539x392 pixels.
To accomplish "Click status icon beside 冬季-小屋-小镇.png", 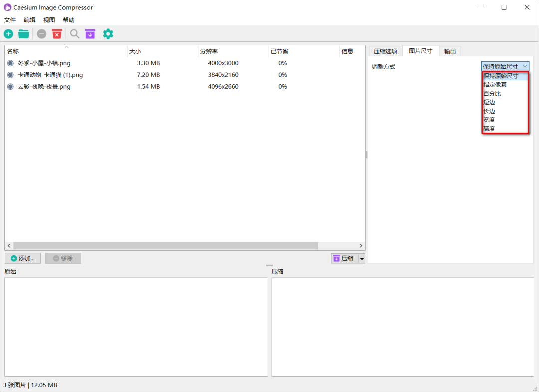I will [x=10, y=63].
